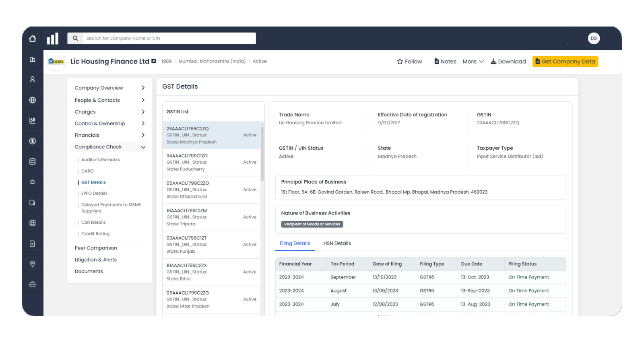Click the Follow label text

click(413, 62)
